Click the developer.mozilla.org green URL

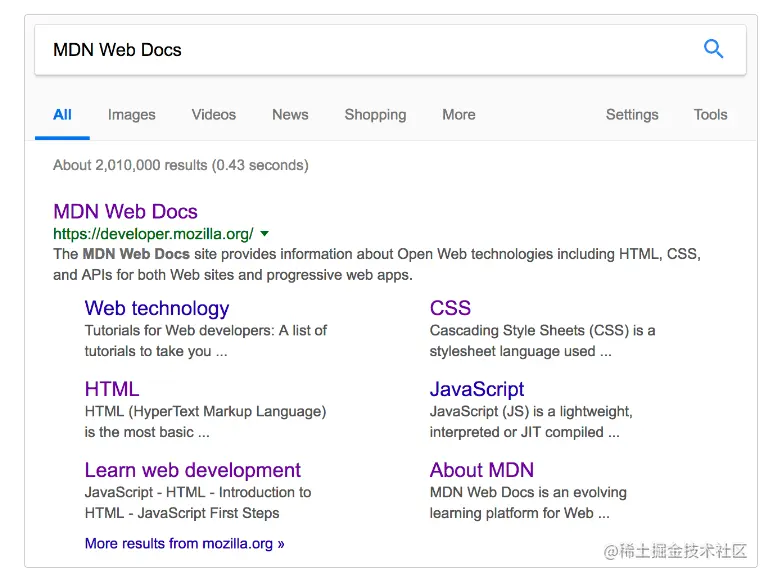(153, 234)
